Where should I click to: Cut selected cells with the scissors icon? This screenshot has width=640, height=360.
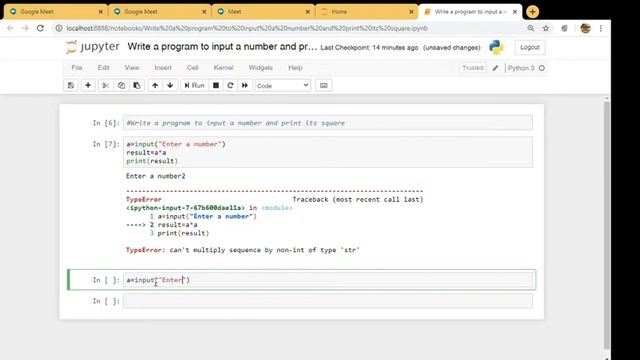point(105,85)
